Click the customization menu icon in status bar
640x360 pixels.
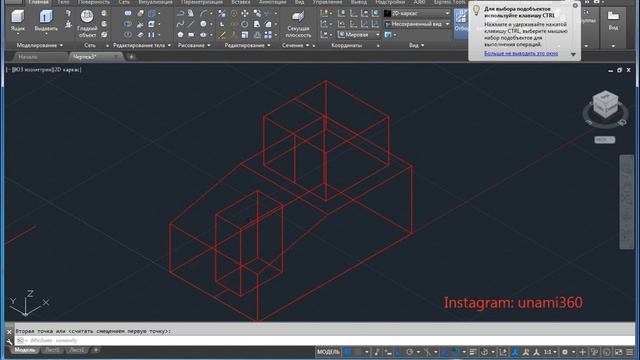coord(629,352)
